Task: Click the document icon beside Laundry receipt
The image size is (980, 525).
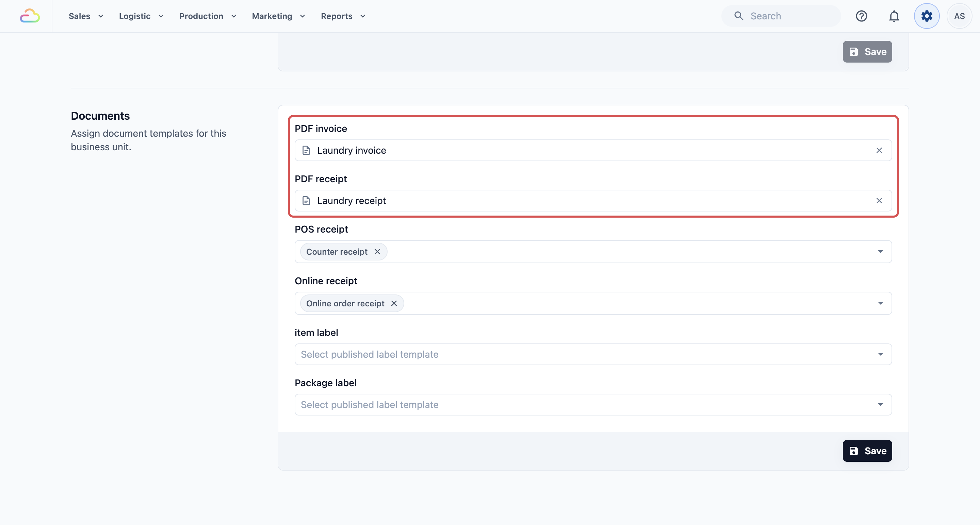Action: coord(306,201)
